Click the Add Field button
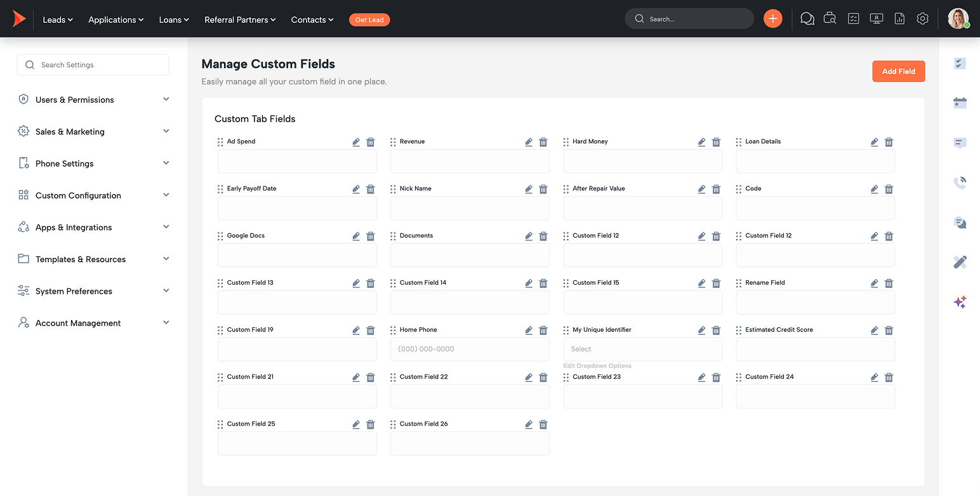 tap(899, 72)
